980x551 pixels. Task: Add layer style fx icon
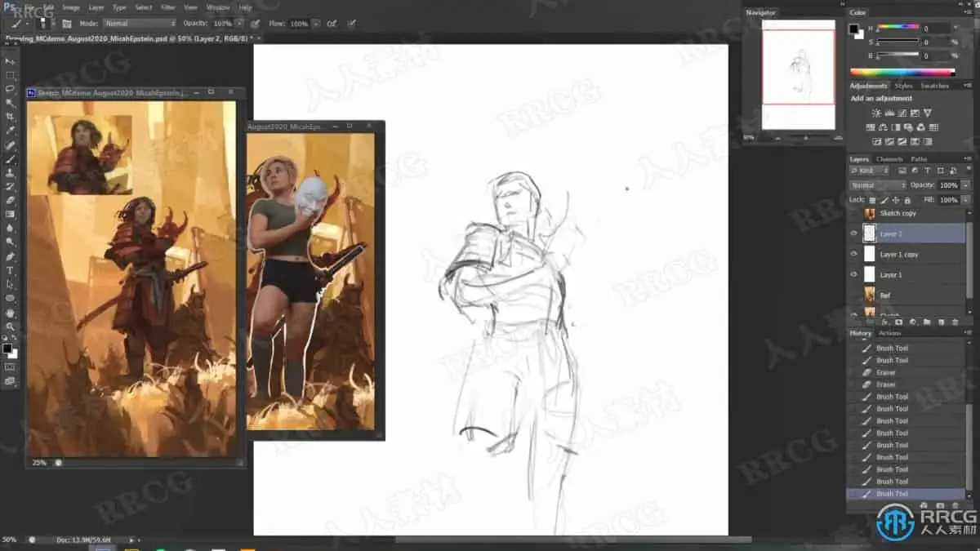[885, 322]
